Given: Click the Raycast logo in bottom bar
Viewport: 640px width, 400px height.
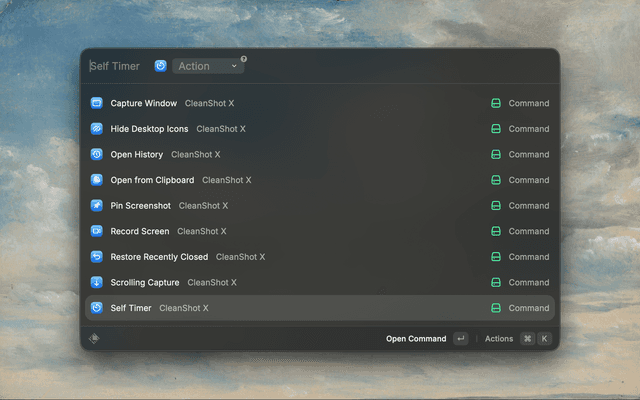Looking at the screenshot, I should tap(95, 339).
